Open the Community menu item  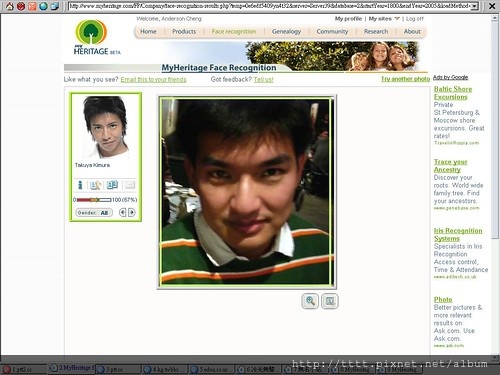point(332,31)
